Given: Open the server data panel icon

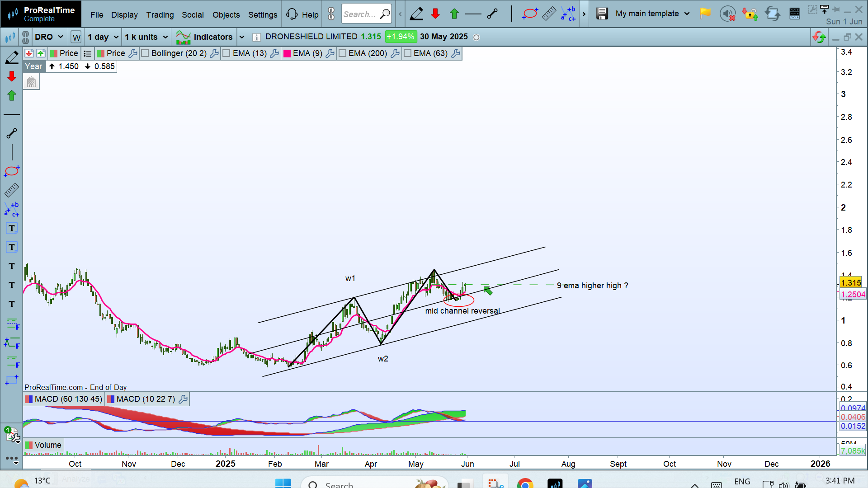Looking at the screenshot, I should 795,14.
